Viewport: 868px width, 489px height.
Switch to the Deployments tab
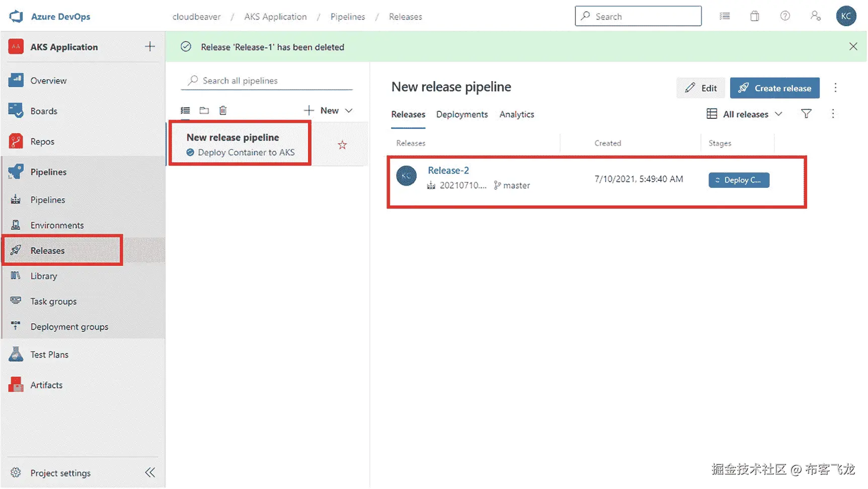coord(462,114)
